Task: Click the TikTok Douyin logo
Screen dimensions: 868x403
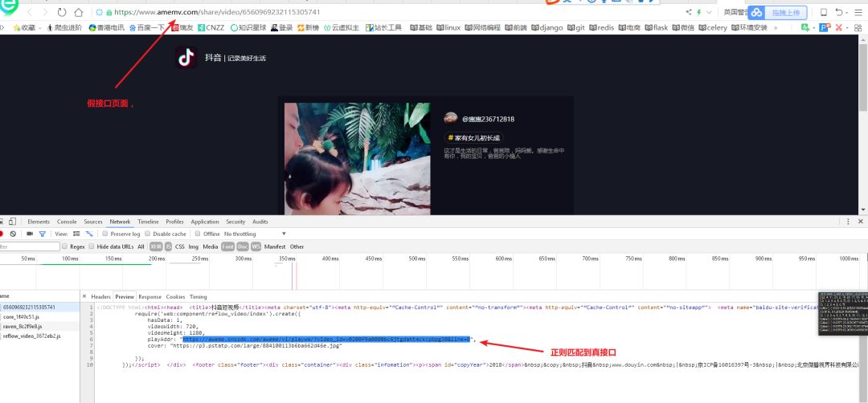Action: pos(186,58)
